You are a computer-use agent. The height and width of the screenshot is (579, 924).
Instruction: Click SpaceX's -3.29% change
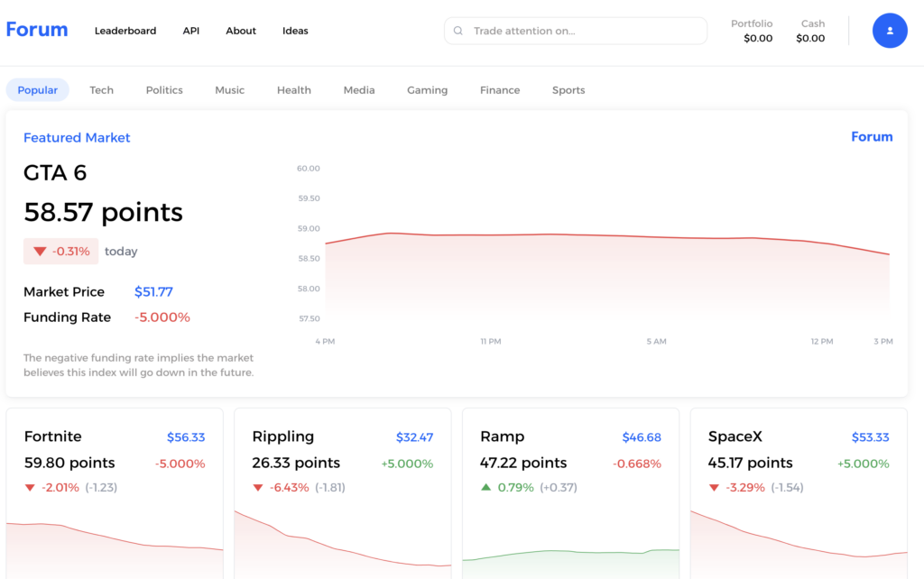point(744,488)
